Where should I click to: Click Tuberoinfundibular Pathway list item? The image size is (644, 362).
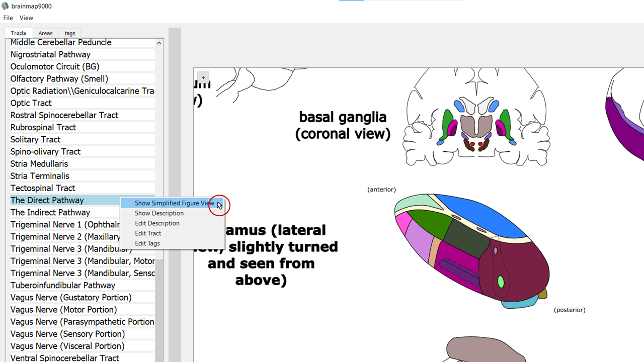click(x=63, y=285)
